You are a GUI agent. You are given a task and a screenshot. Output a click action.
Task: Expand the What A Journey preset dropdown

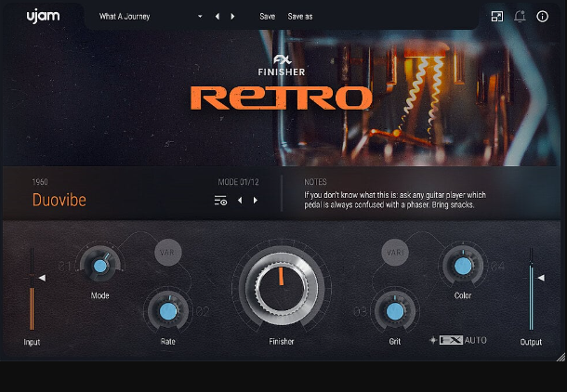(200, 17)
